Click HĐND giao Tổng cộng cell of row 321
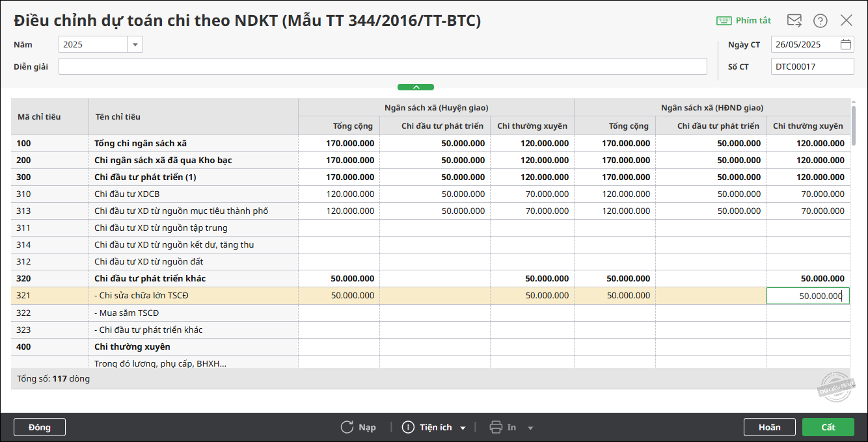The width and height of the screenshot is (868, 442). point(615,296)
